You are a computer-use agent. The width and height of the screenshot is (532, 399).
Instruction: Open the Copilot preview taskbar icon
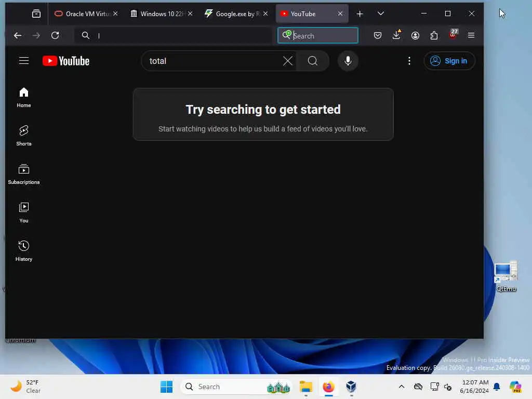(516, 387)
